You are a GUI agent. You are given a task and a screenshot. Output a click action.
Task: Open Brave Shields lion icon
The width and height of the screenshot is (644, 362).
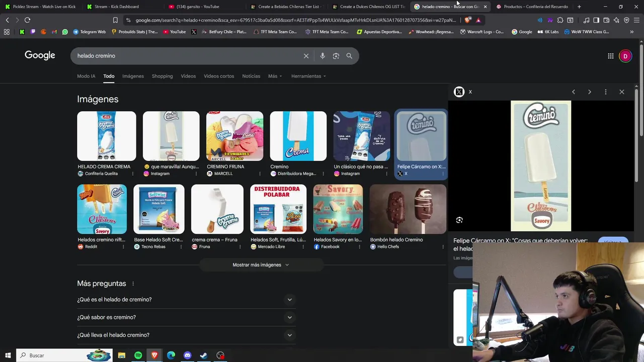click(468, 20)
